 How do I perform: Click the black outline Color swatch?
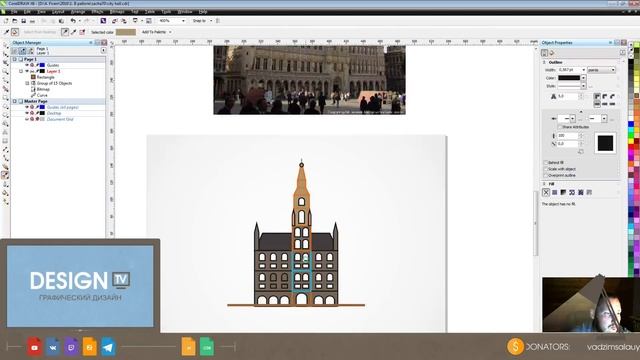click(x=569, y=78)
